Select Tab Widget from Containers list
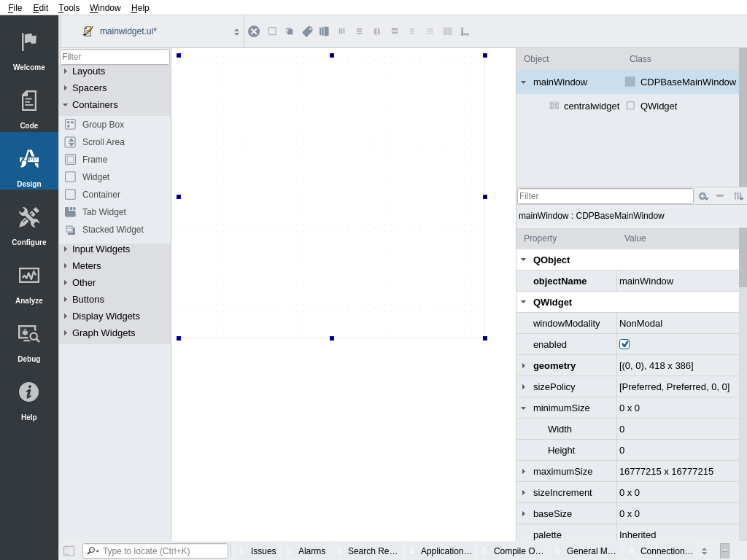The image size is (747, 560). coord(104,212)
